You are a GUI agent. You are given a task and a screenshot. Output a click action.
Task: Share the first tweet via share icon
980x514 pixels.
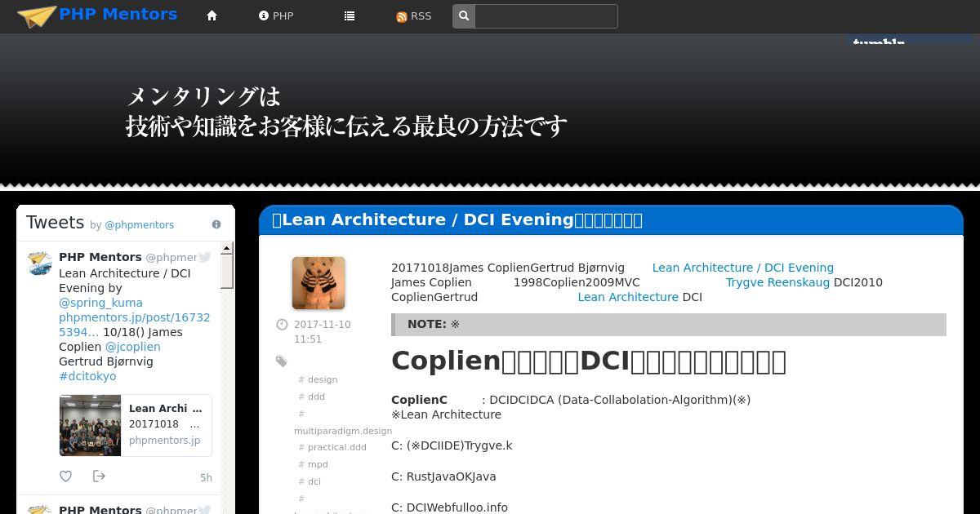100,476
